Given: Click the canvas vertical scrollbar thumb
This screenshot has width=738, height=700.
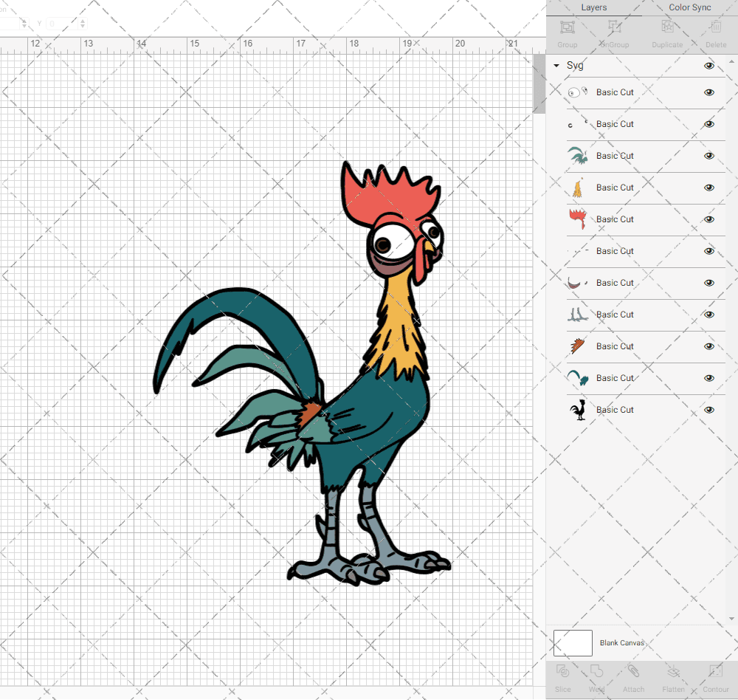Looking at the screenshot, I should coord(539,83).
